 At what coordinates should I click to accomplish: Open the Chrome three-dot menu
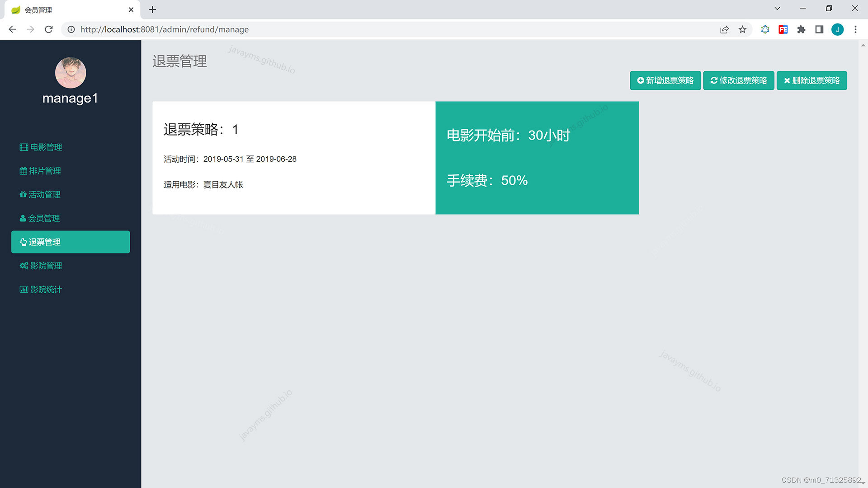pos(855,29)
